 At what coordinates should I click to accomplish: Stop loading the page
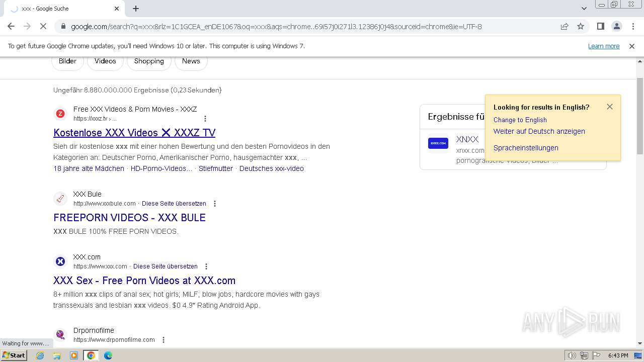pyautogui.click(x=43, y=26)
